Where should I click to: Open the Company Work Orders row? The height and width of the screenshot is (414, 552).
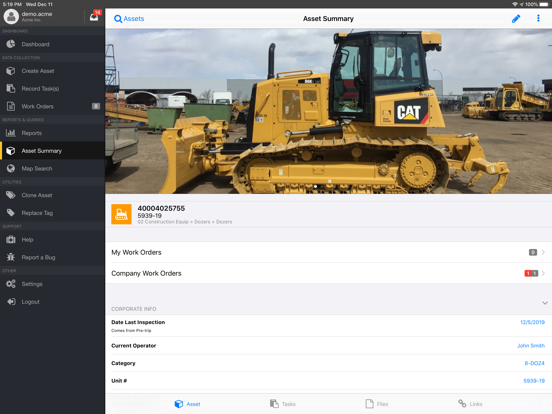(x=328, y=273)
